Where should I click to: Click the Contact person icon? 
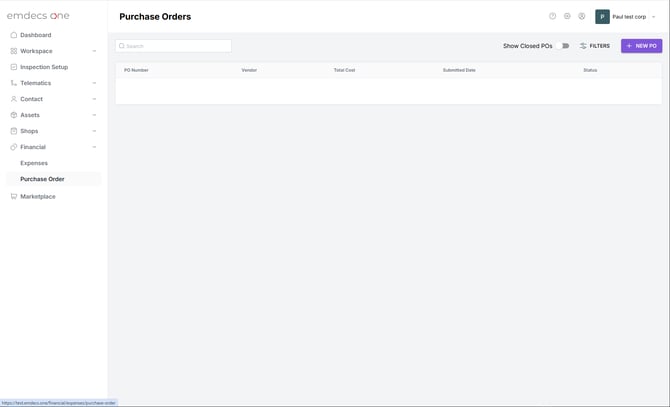(x=14, y=99)
